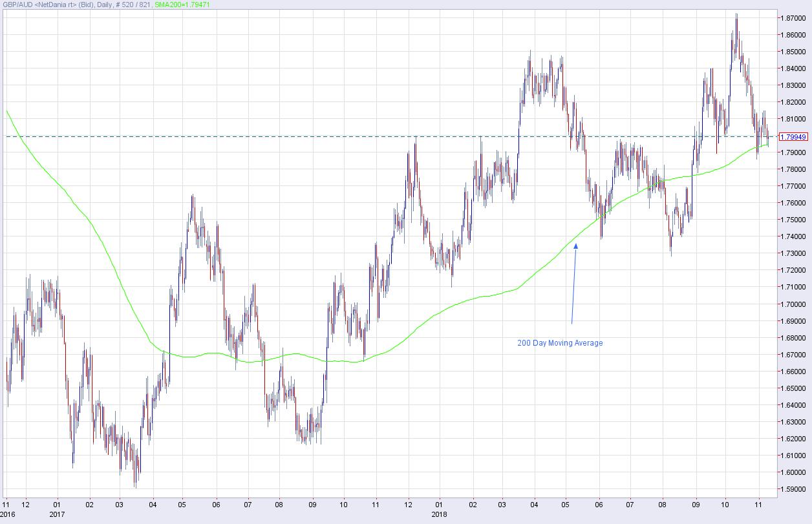The width and height of the screenshot is (812, 524).
Task: Click the 1.87000 price axis label
Action: (x=793, y=18)
